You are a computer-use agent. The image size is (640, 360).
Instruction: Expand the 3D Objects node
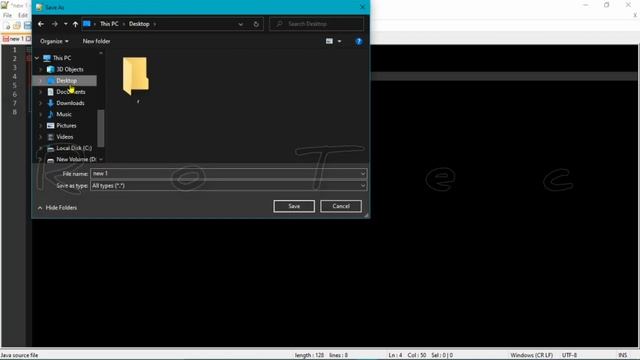pyautogui.click(x=40, y=69)
